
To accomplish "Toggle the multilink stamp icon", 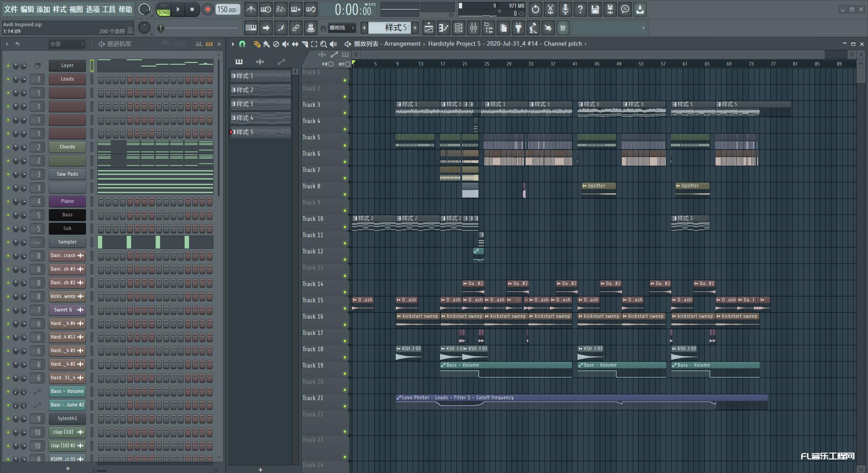I will pyautogui.click(x=311, y=28).
